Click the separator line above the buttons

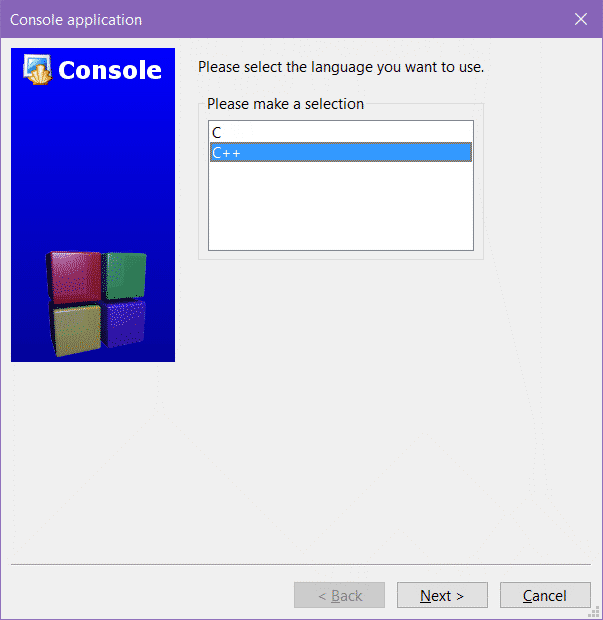(301, 564)
